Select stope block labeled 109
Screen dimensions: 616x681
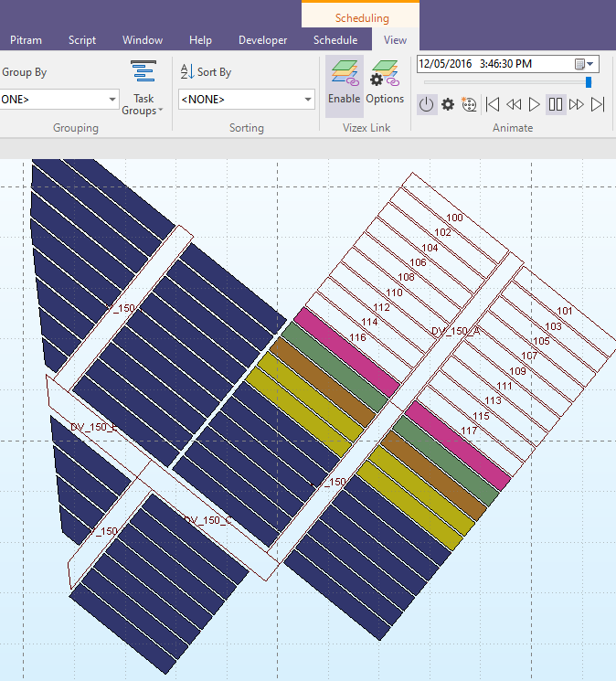(x=517, y=371)
